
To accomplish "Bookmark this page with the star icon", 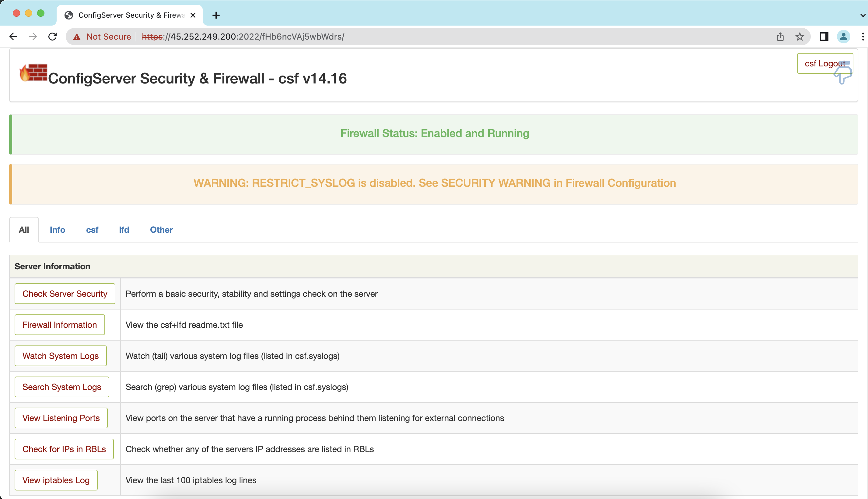I will (x=800, y=37).
